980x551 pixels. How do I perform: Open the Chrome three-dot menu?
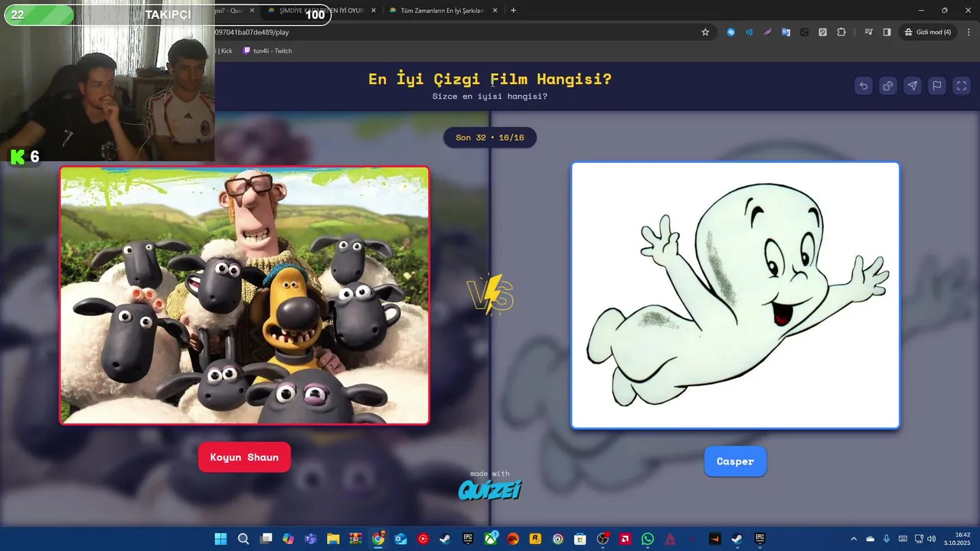967,32
